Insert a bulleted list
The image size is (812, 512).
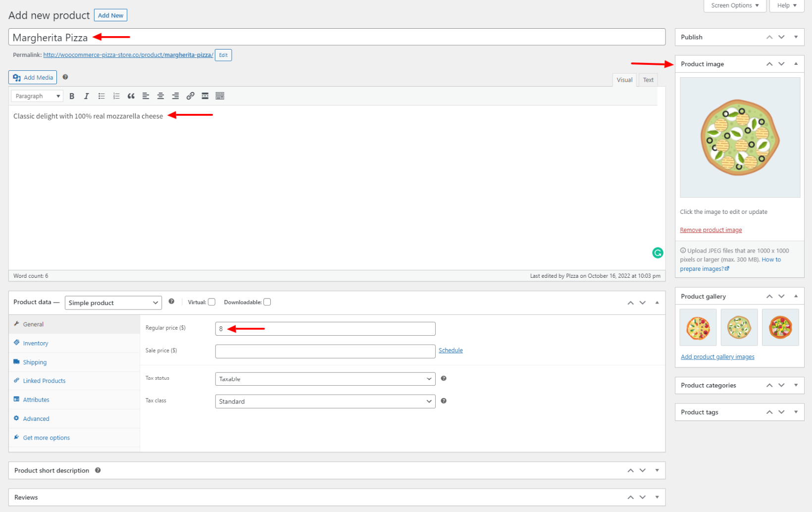(101, 96)
